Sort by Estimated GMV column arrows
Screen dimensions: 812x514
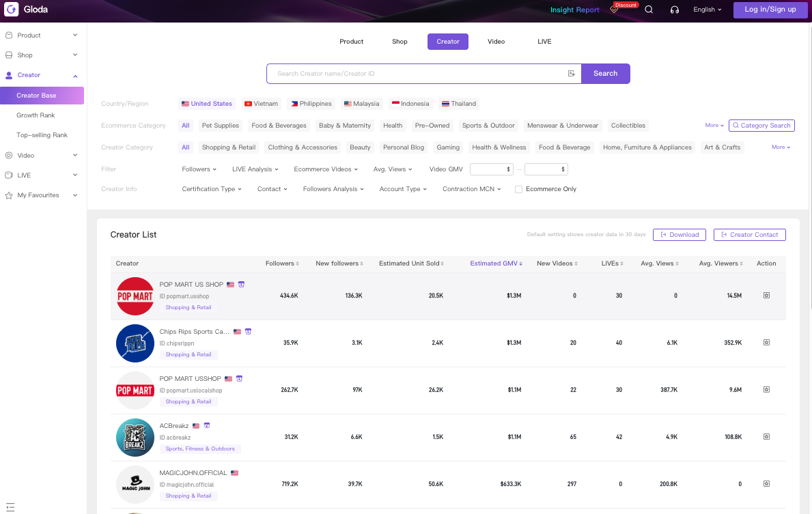520,263
